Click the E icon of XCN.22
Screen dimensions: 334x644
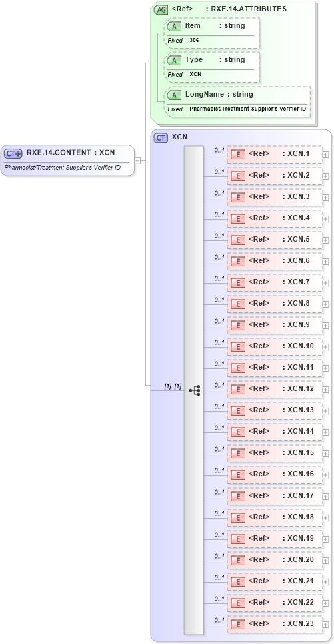238,603
